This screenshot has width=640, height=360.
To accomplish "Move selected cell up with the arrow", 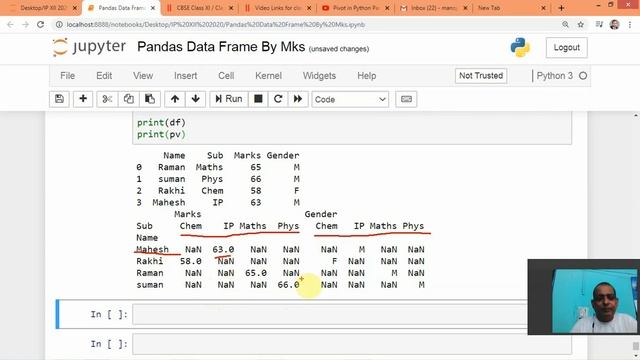I will [175, 99].
